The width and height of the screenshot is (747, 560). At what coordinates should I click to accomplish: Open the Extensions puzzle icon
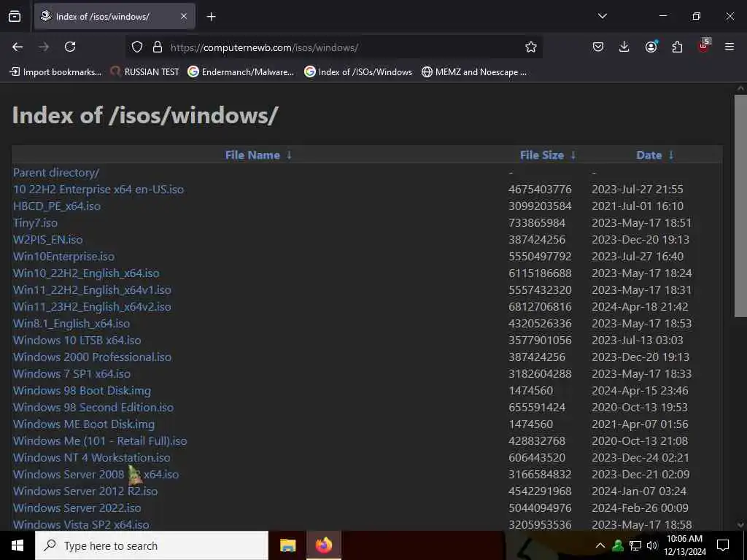[x=677, y=47]
